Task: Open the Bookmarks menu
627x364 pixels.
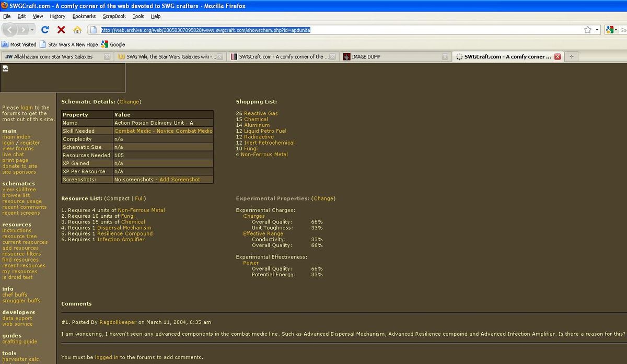Action: tap(84, 16)
